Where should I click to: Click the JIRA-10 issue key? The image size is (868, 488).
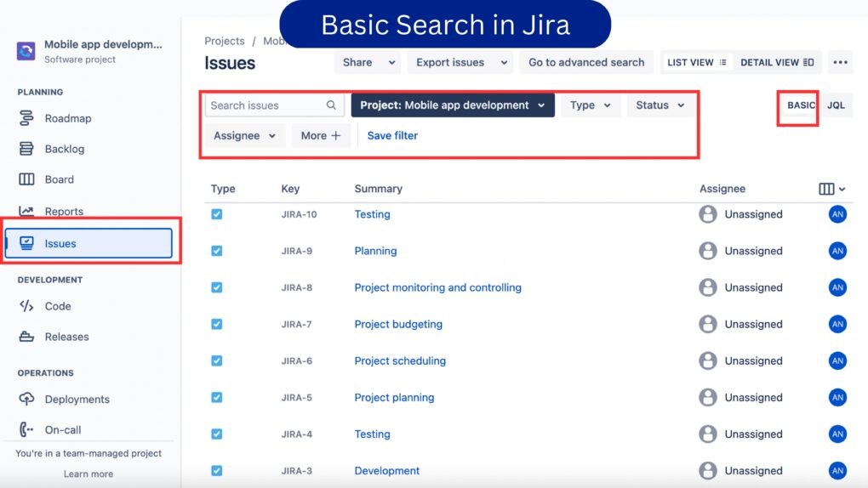tap(299, 214)
